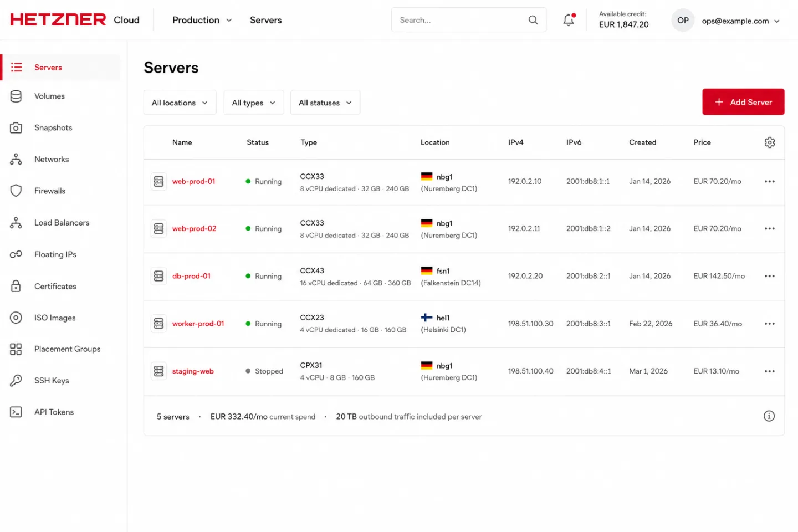Expand the ops@example.com account menu

click(741, 21)
